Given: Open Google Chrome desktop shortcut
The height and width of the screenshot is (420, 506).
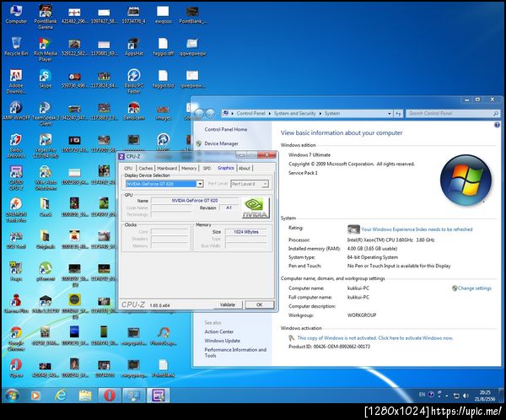Looking at the screenshot, I should [16, 339].
